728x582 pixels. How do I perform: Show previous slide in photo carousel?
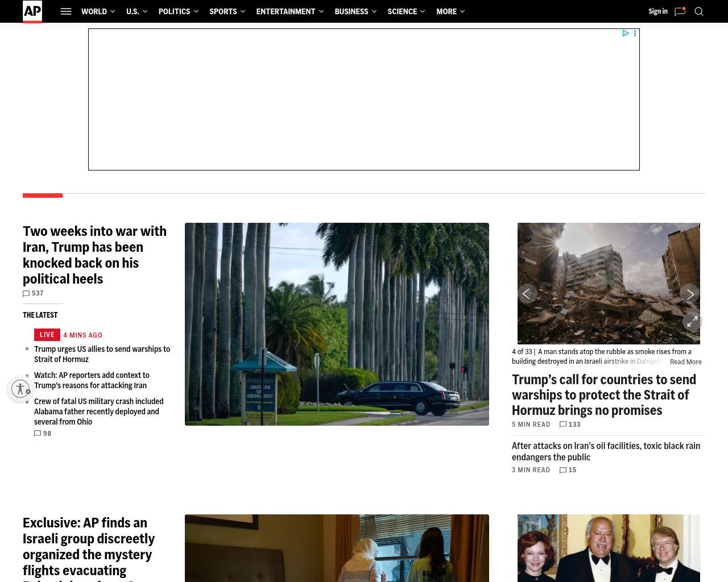point(527,294)
